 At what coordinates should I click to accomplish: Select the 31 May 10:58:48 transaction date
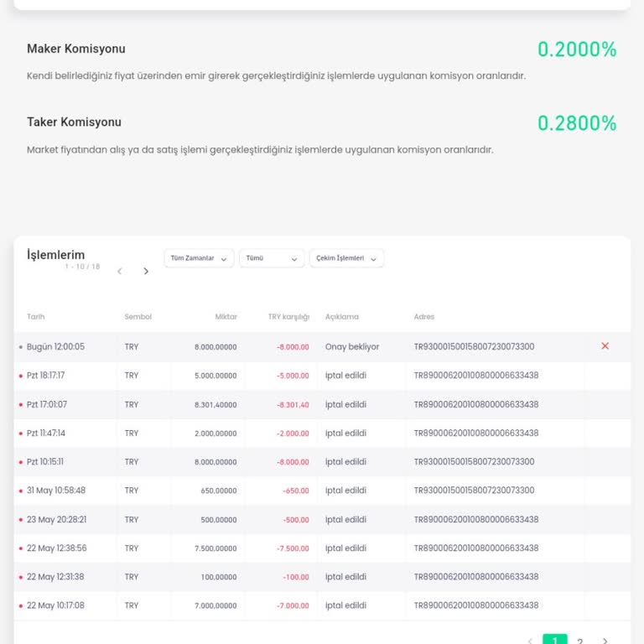click(56, 491)
